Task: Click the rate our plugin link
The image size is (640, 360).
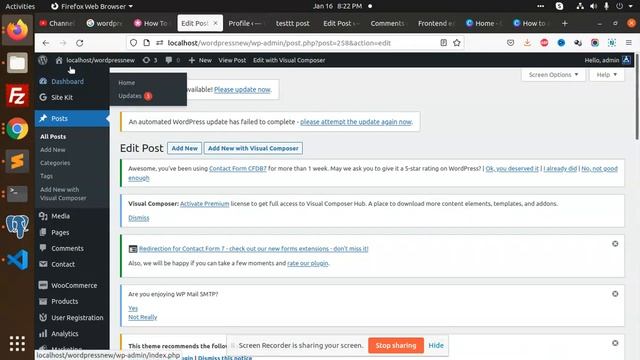Action: [308, 263]
